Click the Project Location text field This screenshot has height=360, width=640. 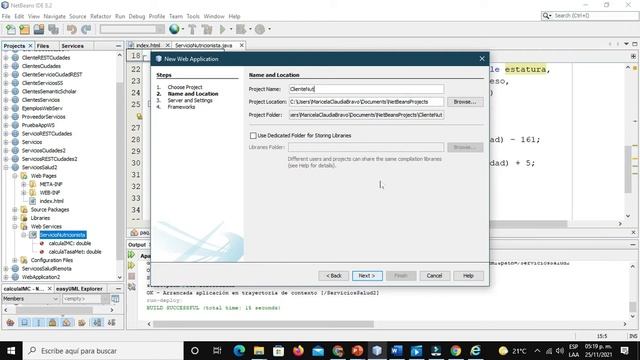point(366,102)
